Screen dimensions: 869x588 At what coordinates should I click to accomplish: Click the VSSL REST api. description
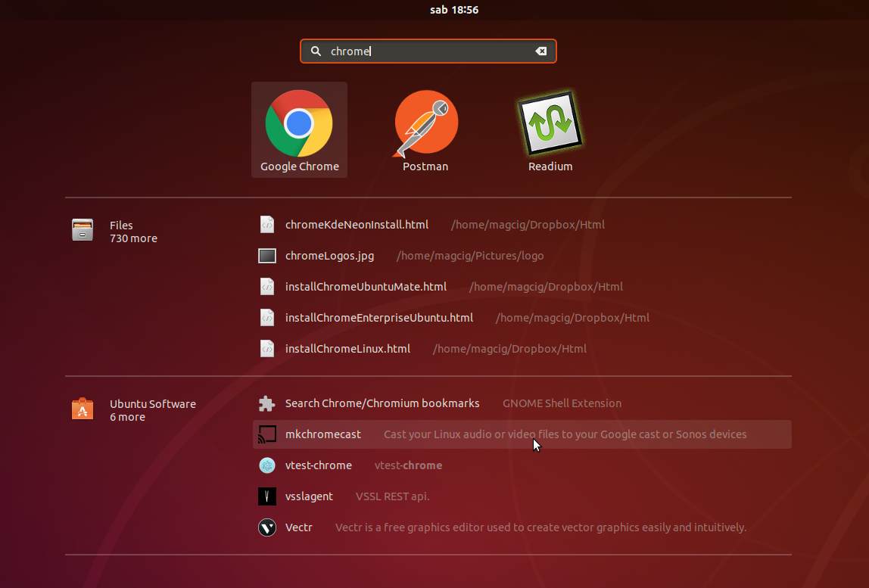click(x=392, y=496)
